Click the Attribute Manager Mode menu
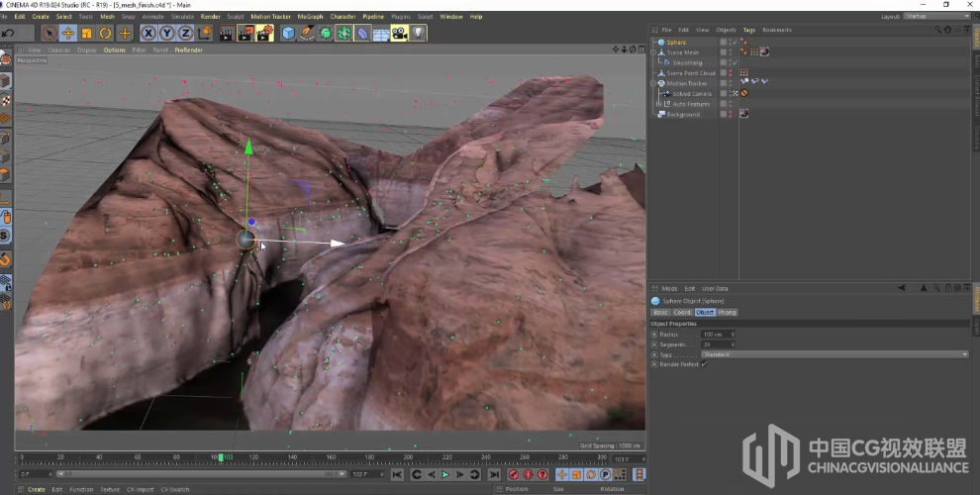Image resolution: width=980 pixels, height=495 pixels. point(669,289)
